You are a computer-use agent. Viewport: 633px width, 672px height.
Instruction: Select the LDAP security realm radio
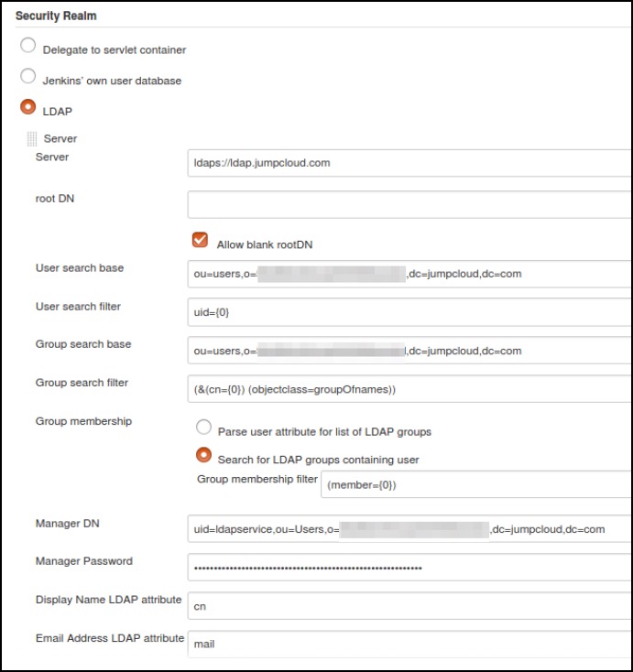[x=28, y=107]
